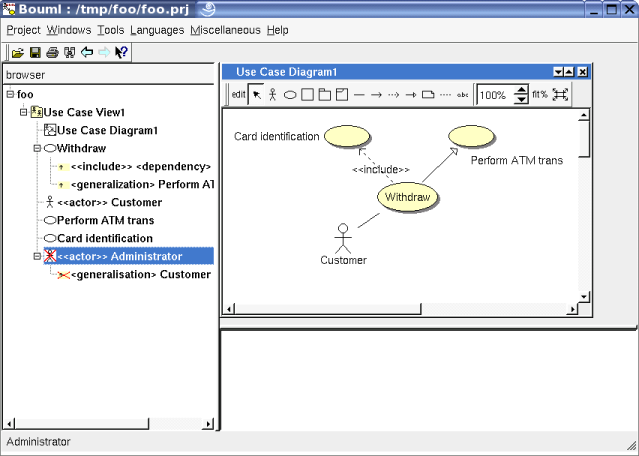Click the fit% button
Viewport: 639px width, 456px height.
coord(540,95)
